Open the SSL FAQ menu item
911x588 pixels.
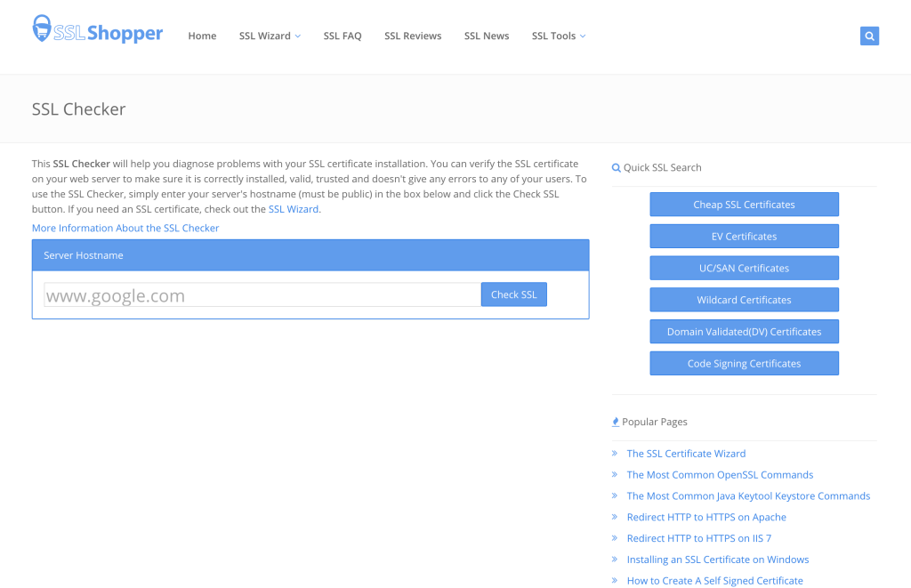343,36
